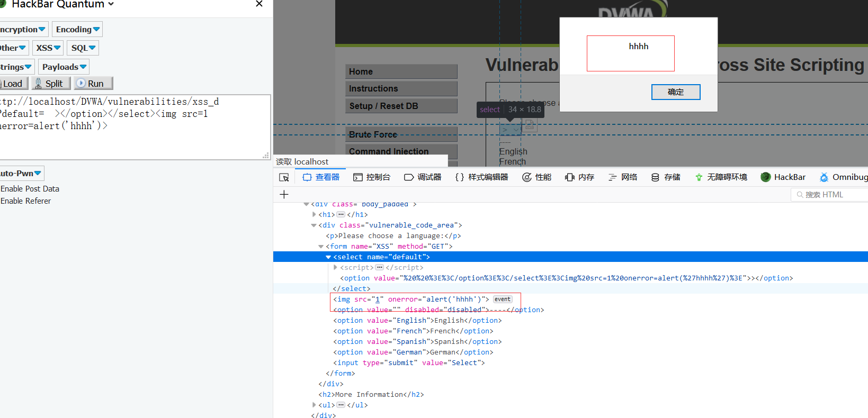868x418 pixels.
Task: Open the HackBar Quantum title dropdown
Action: [111, 4]
